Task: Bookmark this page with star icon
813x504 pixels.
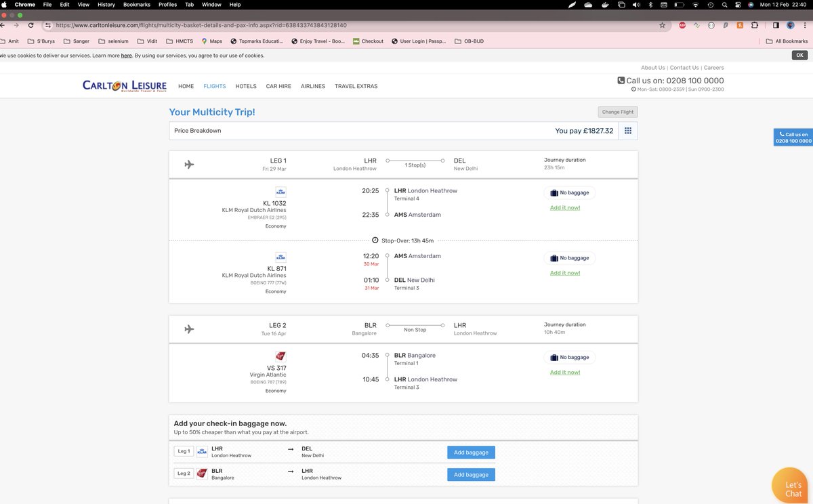Action: (x=662, y=25)
